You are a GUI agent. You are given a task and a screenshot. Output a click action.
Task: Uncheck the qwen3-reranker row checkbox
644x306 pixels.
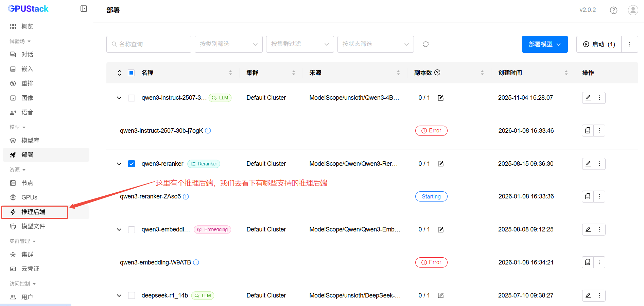[x=132, y=164]
